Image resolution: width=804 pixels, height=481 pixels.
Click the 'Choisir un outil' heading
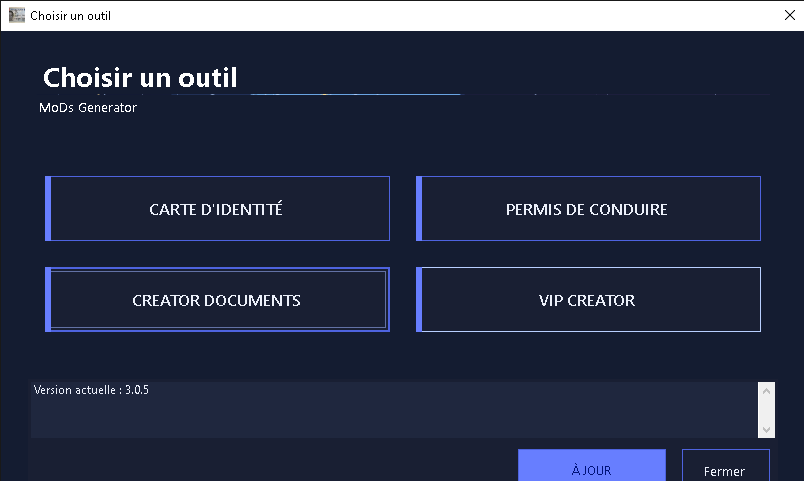click(140, 78)
